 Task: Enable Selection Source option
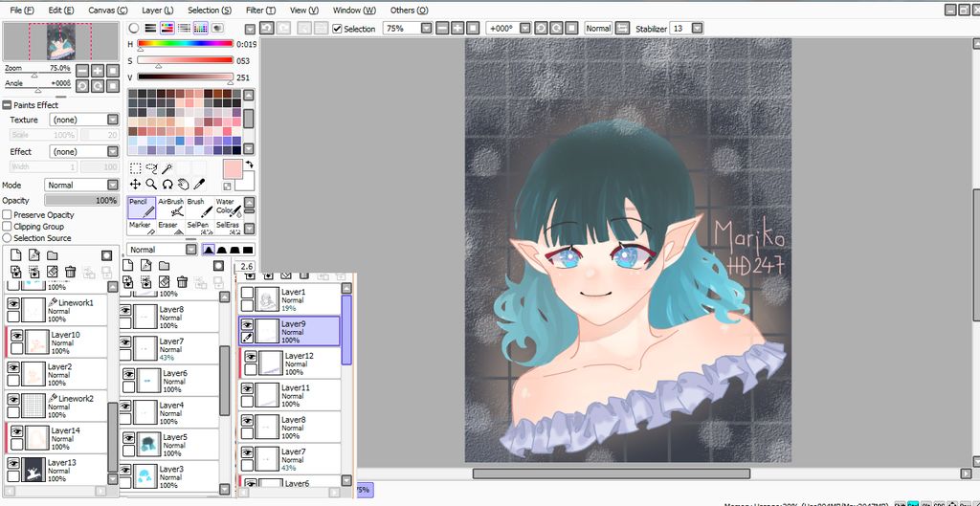click(8, 238)
